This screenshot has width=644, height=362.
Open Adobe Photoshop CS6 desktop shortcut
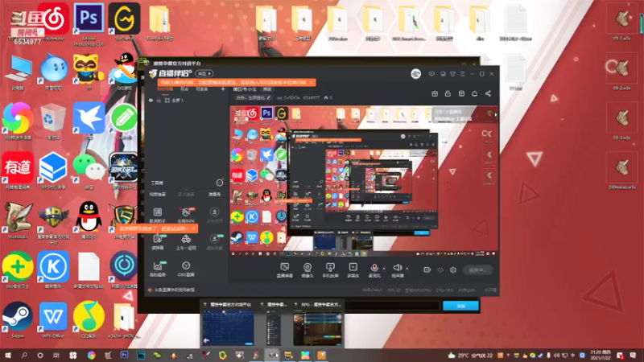[89, 23]
